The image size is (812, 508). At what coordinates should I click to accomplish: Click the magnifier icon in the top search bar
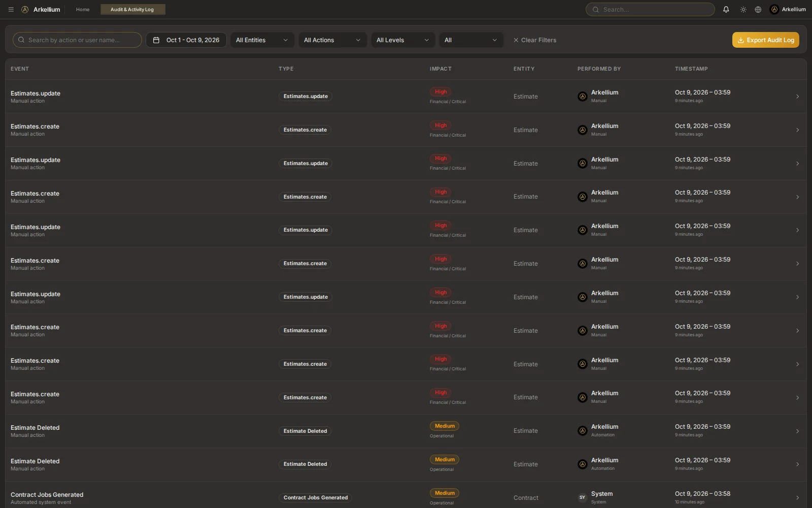point(596,10)
